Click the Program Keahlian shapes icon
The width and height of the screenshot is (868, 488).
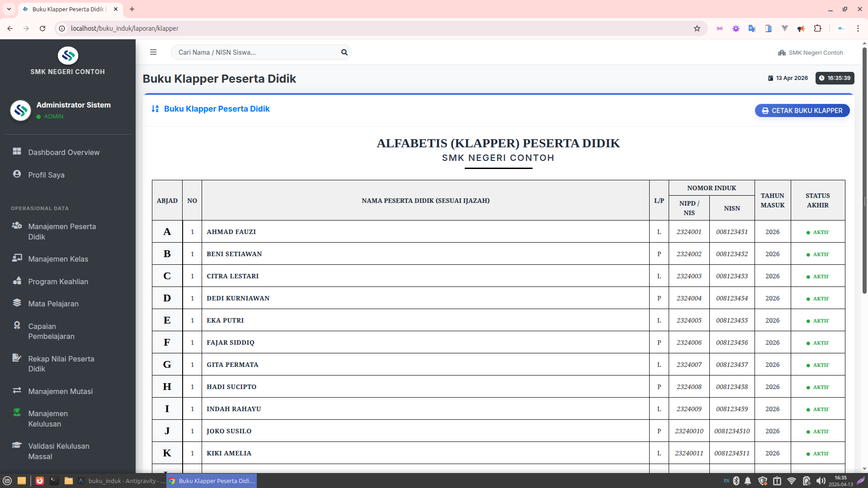[x=17, y=281]
